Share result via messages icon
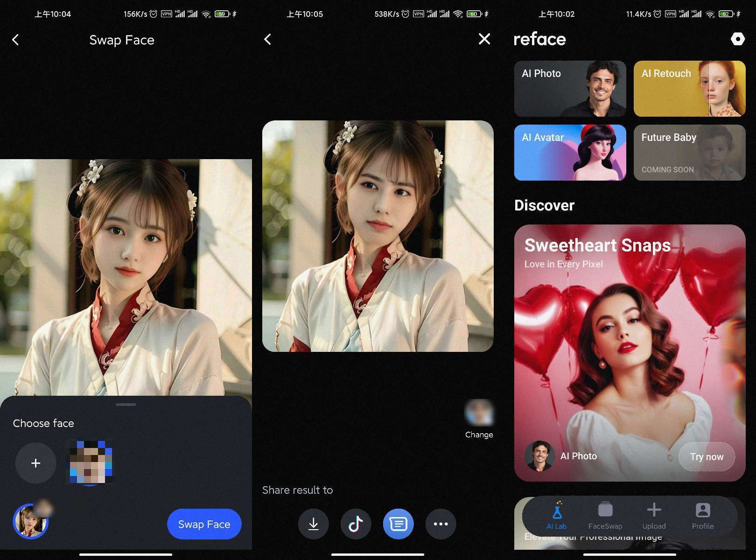This screenshot has height=560, width=756. coord(398,524)
